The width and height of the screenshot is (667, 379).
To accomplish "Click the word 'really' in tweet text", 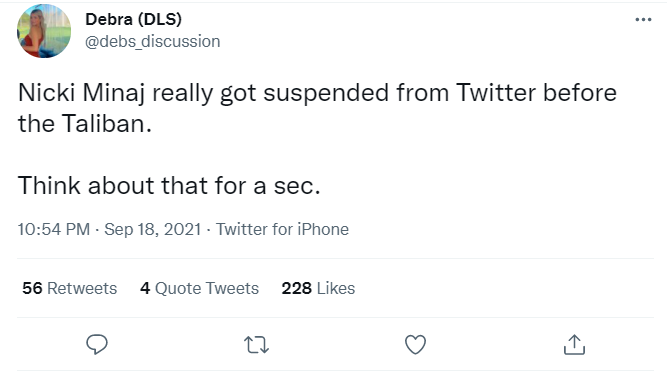I will coord(182,93).
